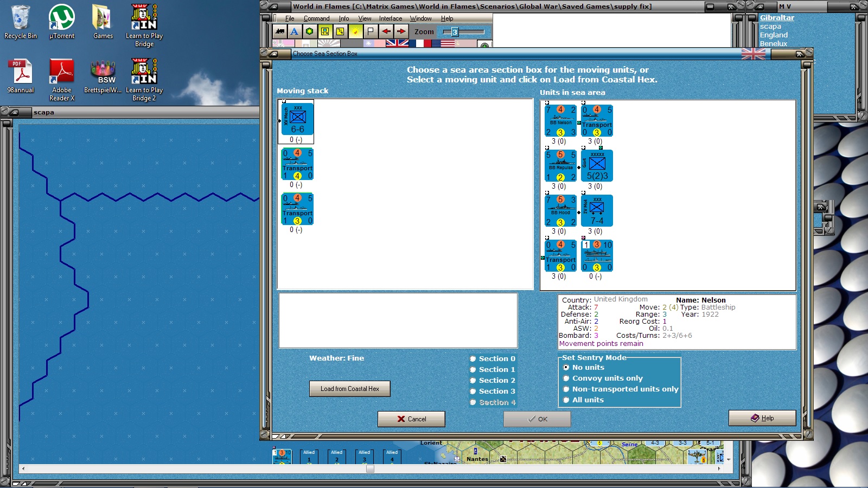The image size is (868, 488).
Task: Open the File menu
Action: [x=290, y=18]
